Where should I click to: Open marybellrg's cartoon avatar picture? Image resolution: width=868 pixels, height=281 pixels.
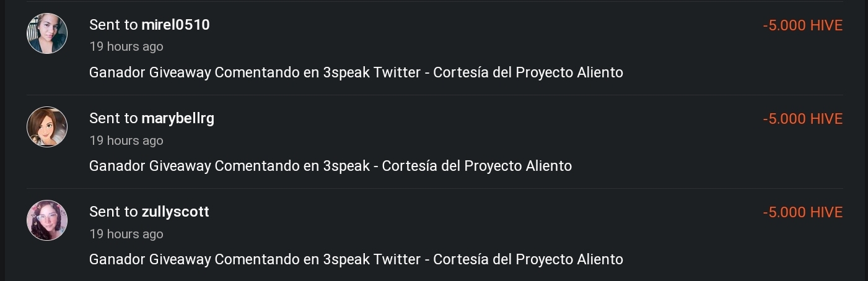(47, 127)
